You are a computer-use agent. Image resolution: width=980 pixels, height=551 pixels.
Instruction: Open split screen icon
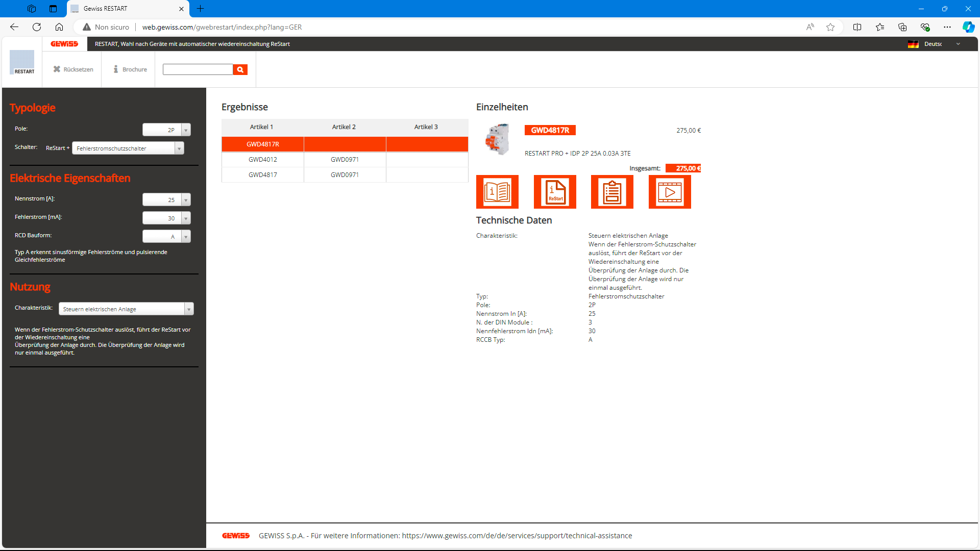pos(857,27)
